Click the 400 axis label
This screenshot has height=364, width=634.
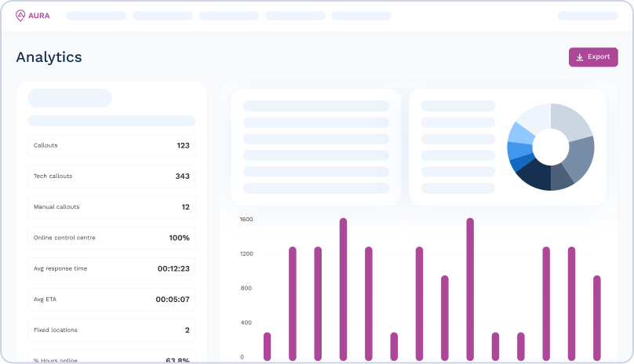[246, 322]
